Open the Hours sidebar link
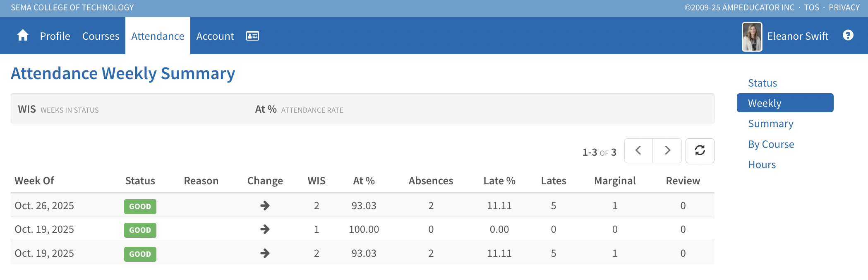This screenshot has width=868, height=280. (x=762, y=164)
